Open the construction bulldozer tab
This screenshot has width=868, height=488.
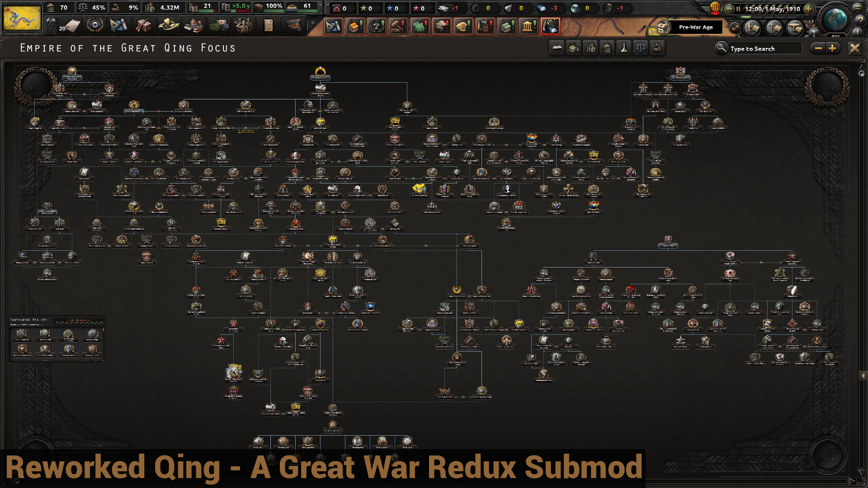tap(193, 25)
